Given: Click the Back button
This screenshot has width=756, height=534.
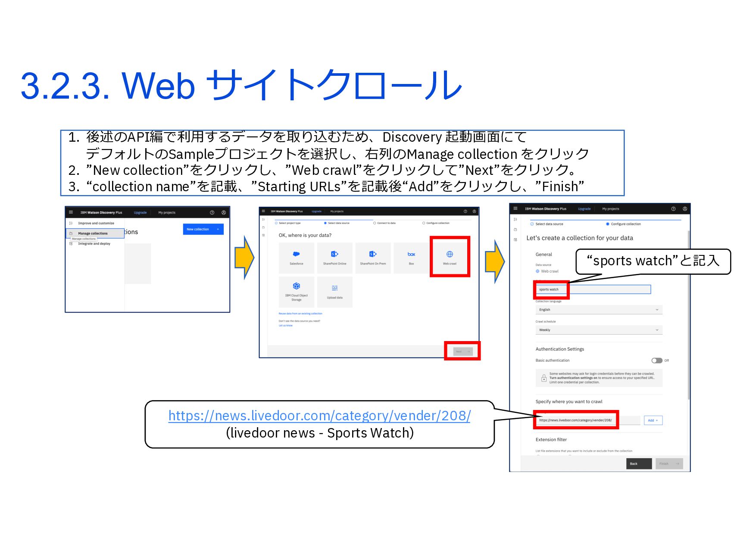Looking at the screenshot, I should [x=639, y=464].
